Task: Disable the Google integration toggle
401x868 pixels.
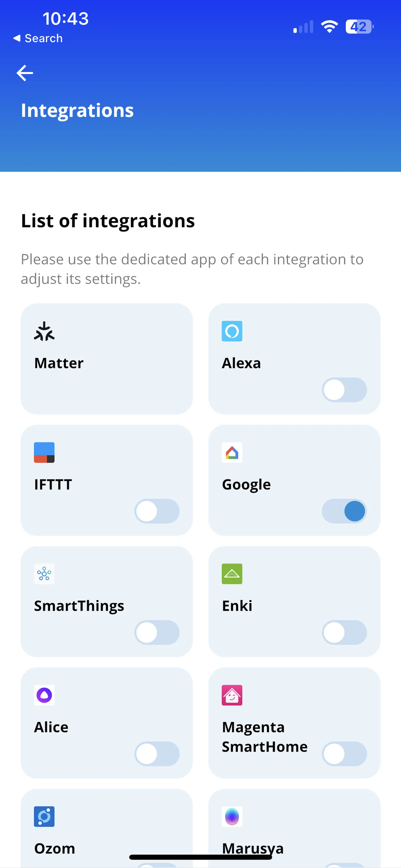Action: click(344, 511)
